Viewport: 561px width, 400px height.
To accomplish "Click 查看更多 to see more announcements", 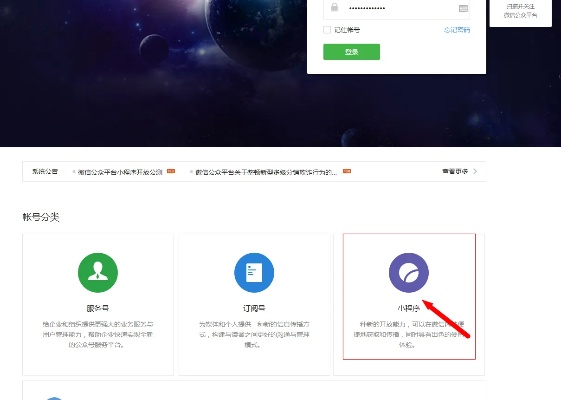I will coord(455,171).
